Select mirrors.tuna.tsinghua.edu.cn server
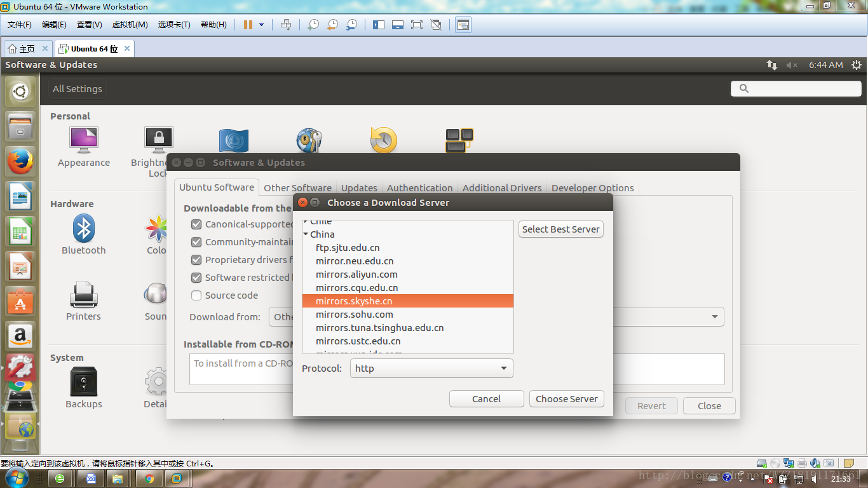The width and height of the screenshot is (868, 488). coord(408,328)
